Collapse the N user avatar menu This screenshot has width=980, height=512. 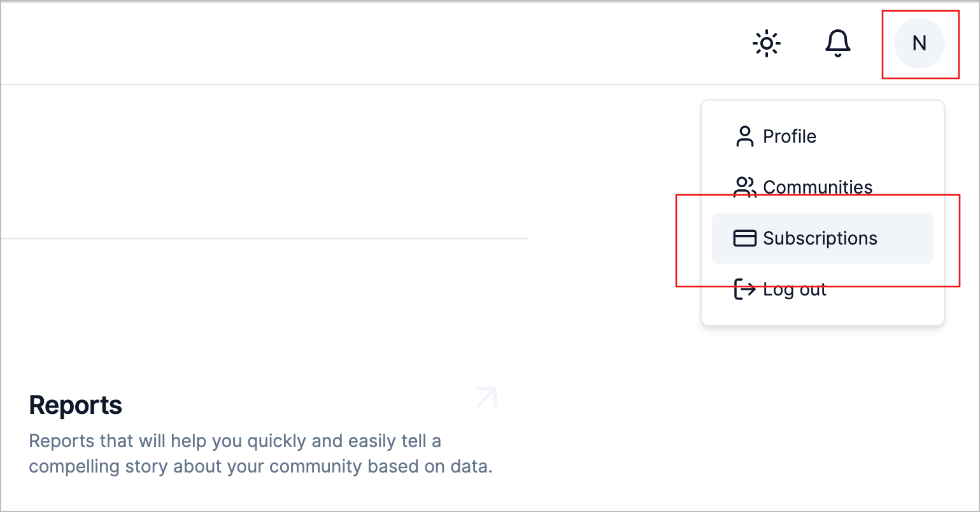point(920,43)
